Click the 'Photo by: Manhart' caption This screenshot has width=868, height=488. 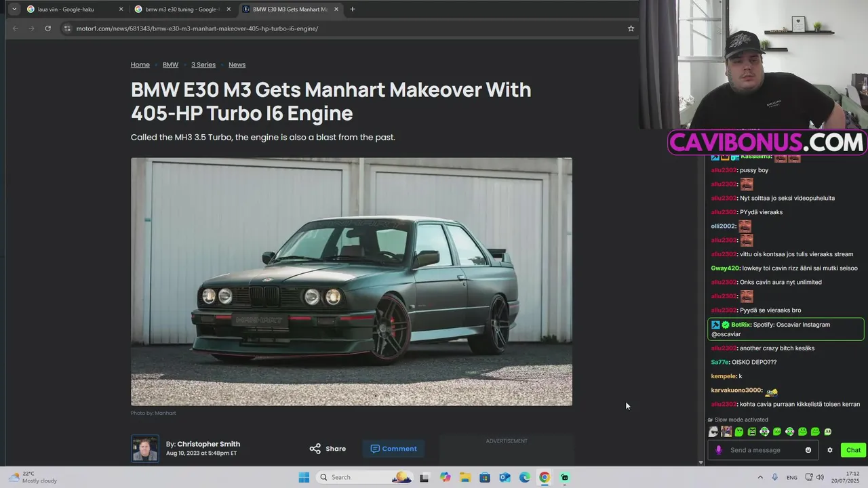[153, 413]
